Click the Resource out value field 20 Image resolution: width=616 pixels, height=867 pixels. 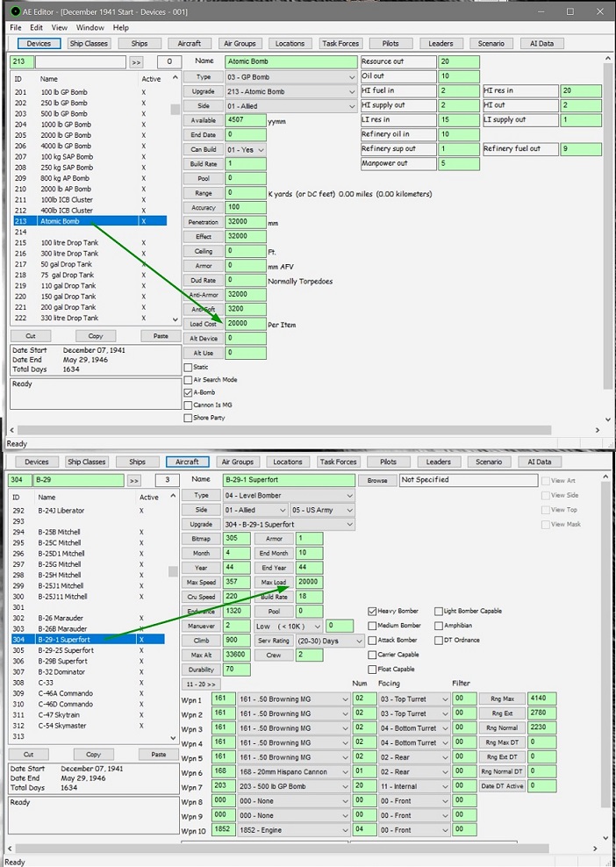point(458,61)
